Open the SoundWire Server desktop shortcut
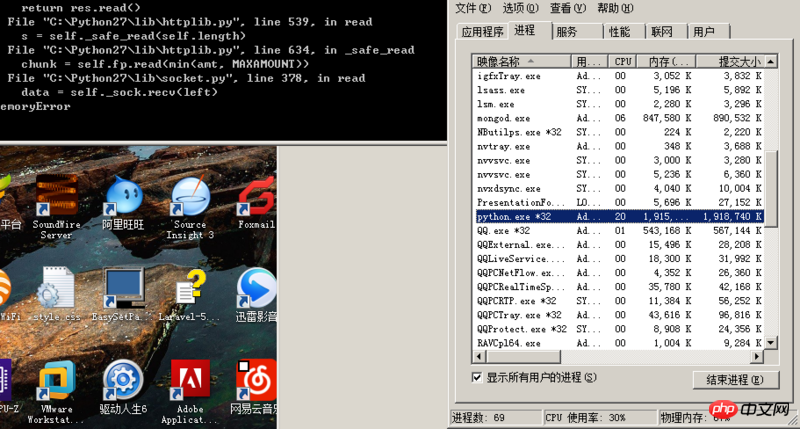This screenshot has height=429, width=800. (56, 207)
